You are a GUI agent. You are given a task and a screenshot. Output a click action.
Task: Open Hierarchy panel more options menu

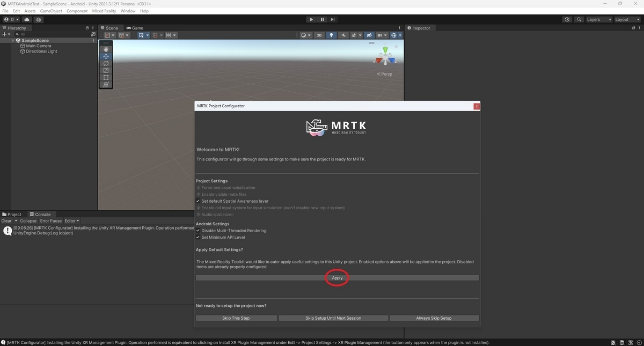click(x=93, y=28)
